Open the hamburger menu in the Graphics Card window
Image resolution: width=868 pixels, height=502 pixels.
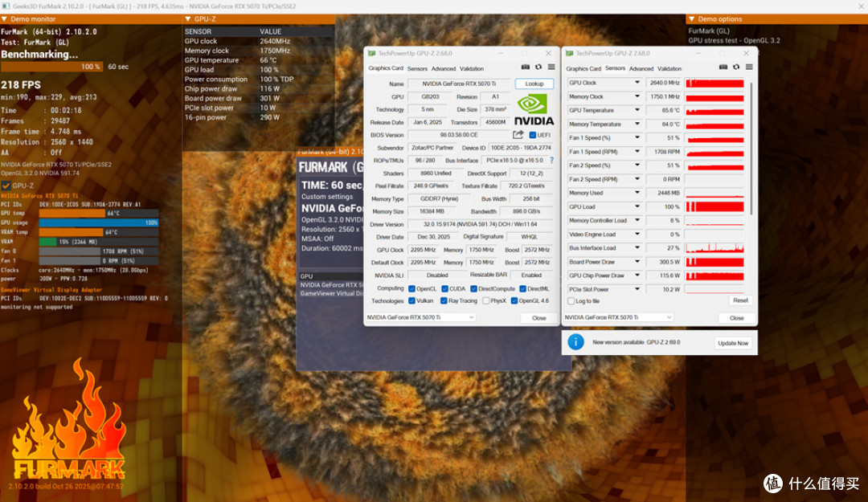[551, 67]
